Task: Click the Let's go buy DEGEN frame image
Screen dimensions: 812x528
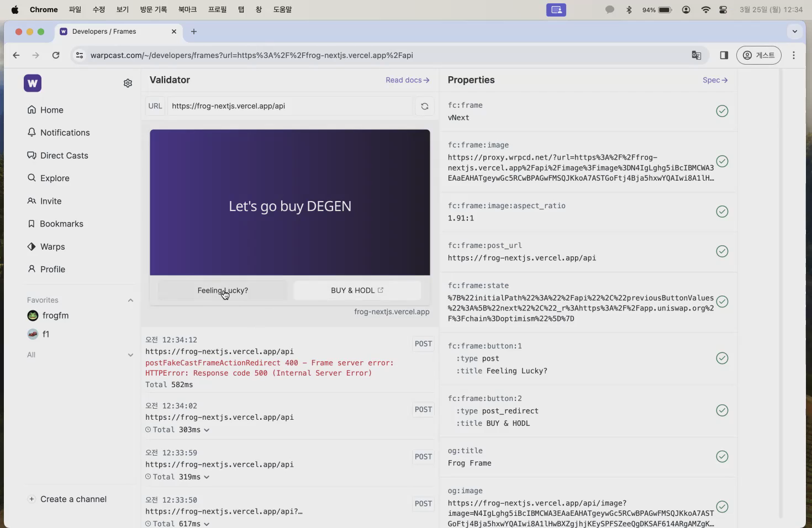Action: pyautogui.click(x=290, y=202)
